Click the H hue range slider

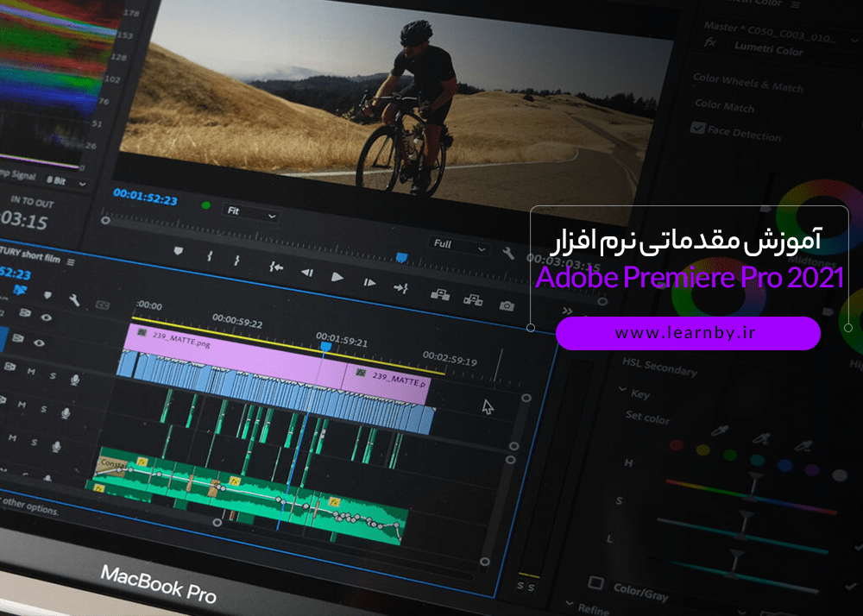pyautogui.click(x=752, y=497)
